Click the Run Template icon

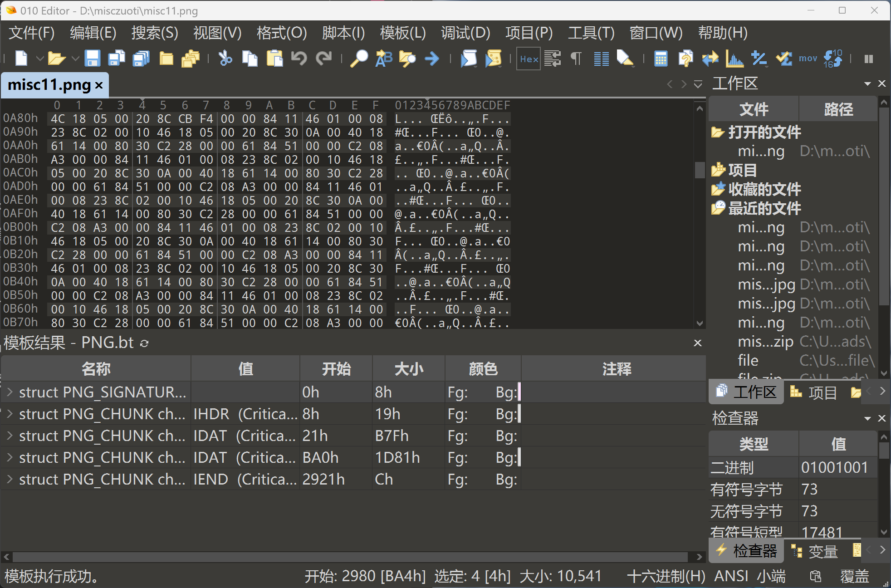coord(493,59)
